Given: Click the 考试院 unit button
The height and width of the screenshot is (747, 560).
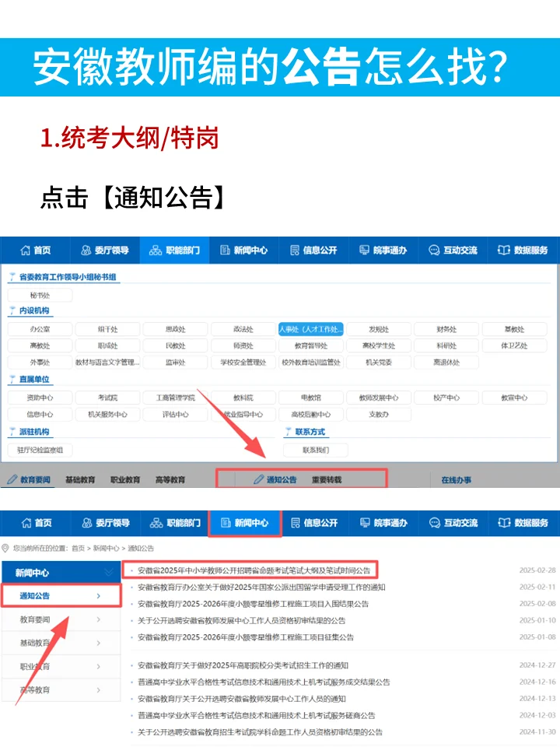Looking at the screenshot, I should coord(107,398).
